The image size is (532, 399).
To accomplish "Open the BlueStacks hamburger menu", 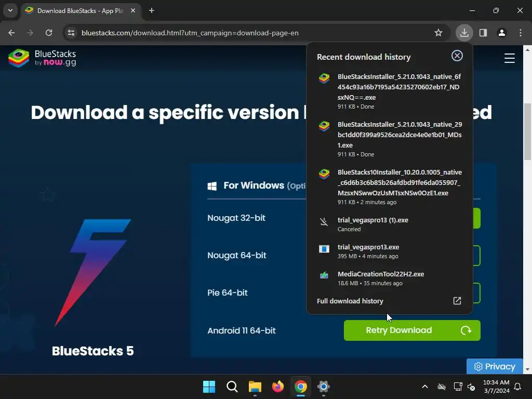I will point(510,58).
